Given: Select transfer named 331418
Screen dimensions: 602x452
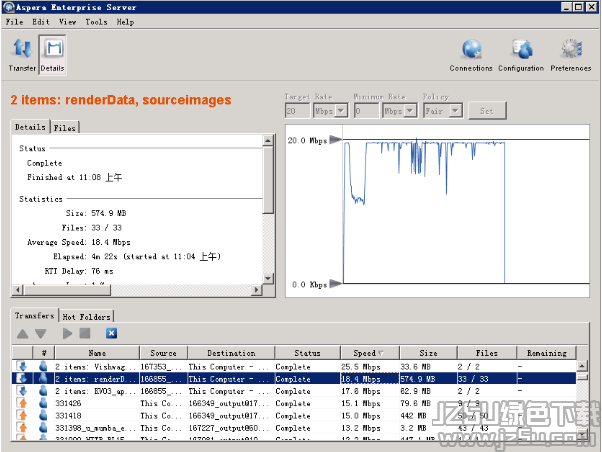Looking at the screenshot, I should 294,416.
